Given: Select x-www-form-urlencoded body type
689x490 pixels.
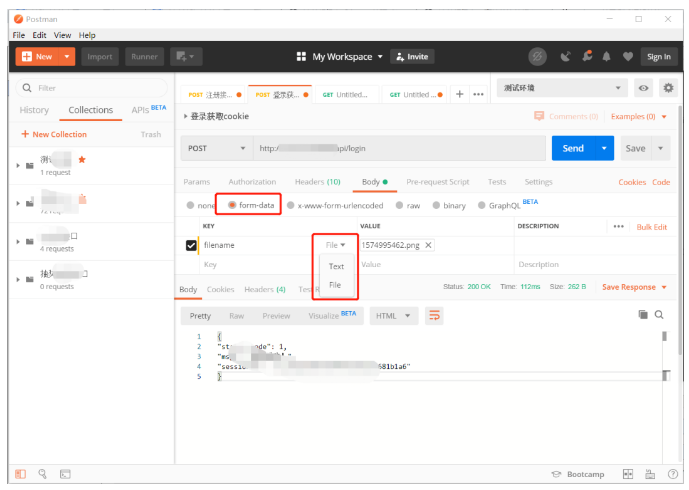Looking at the screenshot, I should click(290, 205).
